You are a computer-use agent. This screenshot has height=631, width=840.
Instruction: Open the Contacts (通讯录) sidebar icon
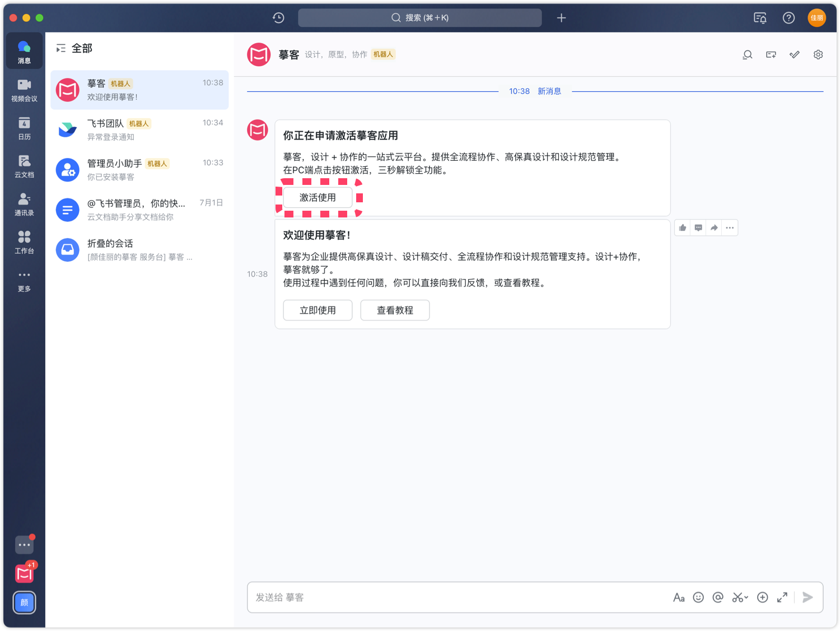coord(24,204)
